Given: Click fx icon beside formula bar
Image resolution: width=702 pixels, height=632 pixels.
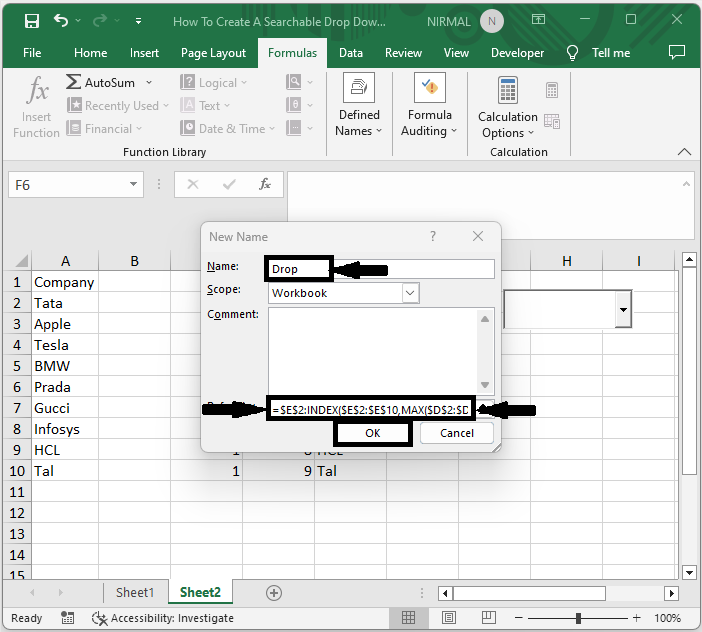Looking at the screenshot, I should (265, 184).
